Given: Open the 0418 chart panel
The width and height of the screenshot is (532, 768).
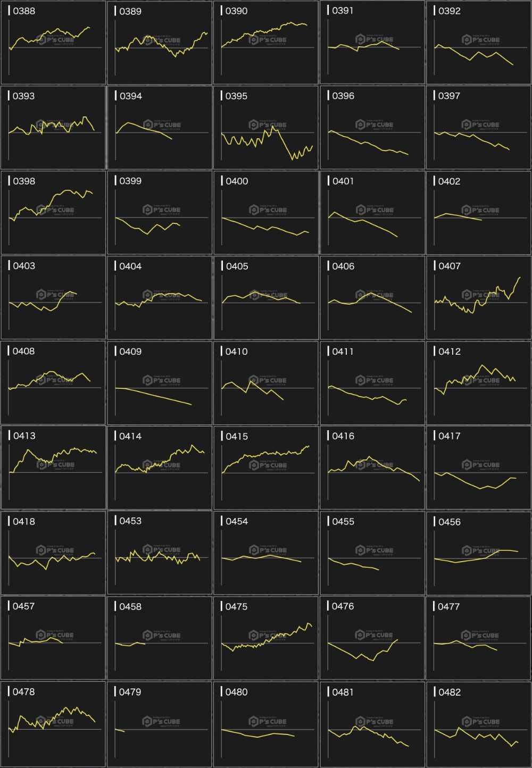Looking at the screenshot, I should click(x=53, y=553).
